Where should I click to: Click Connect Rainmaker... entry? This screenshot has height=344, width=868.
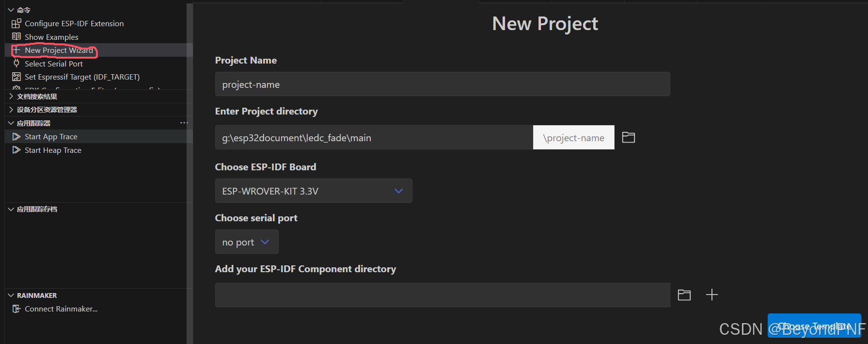pyautogui.click(x=61, y=309)
